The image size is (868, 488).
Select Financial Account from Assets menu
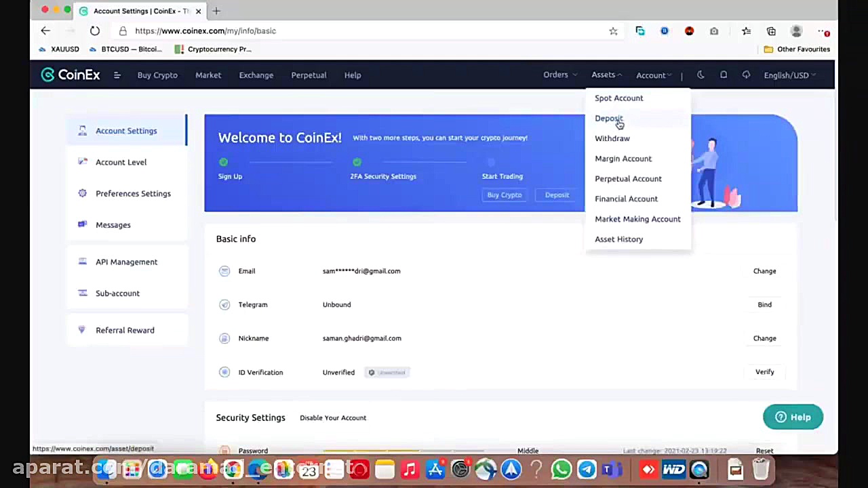coord(626,199)
